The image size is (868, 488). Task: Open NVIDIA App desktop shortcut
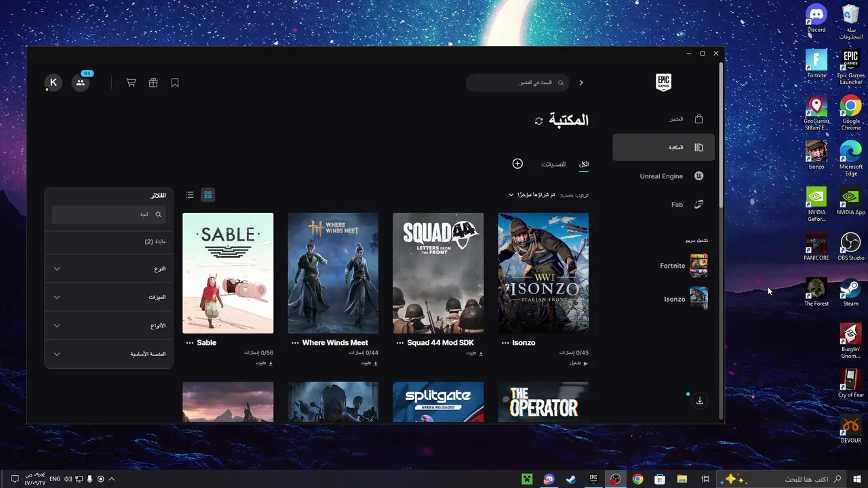[850, 201]
